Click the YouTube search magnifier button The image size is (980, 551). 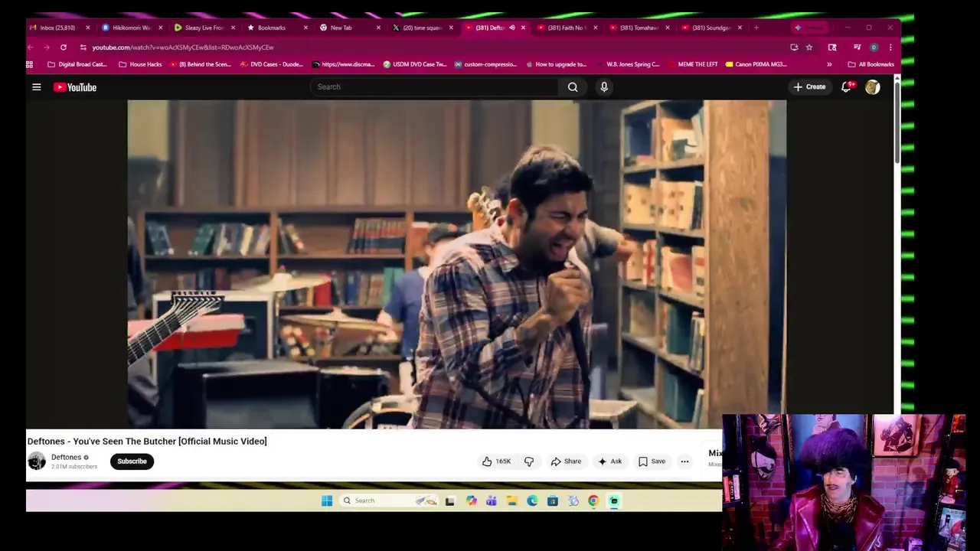[573, 87]
